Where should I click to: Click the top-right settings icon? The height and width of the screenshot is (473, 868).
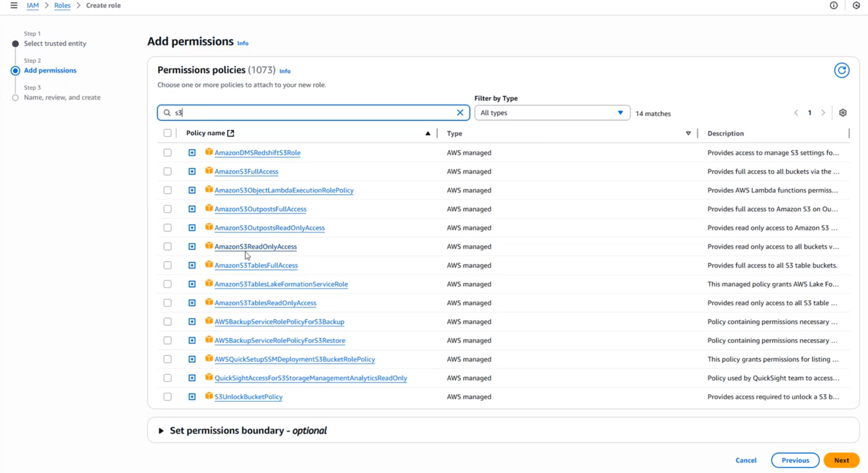click(857, 5)
